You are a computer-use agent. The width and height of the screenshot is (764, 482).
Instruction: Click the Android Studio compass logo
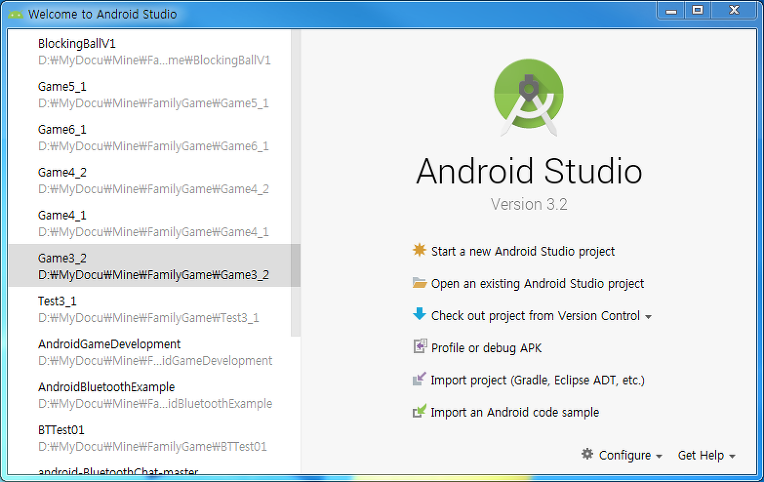529,97
